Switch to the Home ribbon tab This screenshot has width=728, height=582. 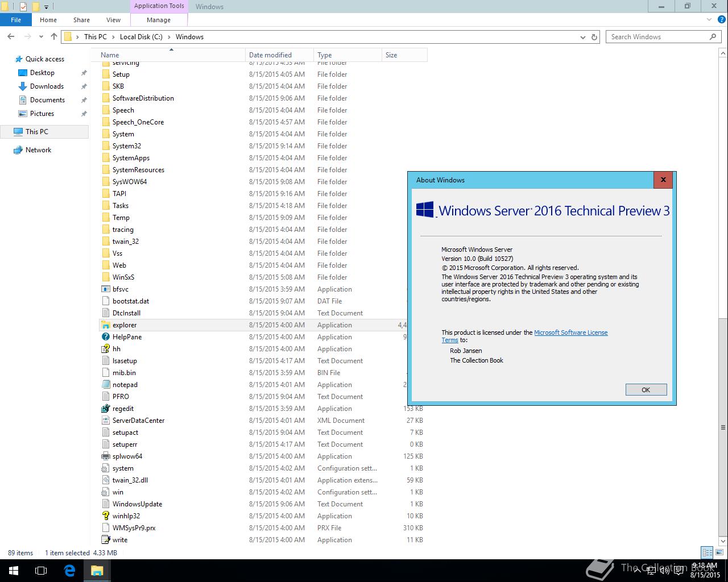click(x=48, y=20)
